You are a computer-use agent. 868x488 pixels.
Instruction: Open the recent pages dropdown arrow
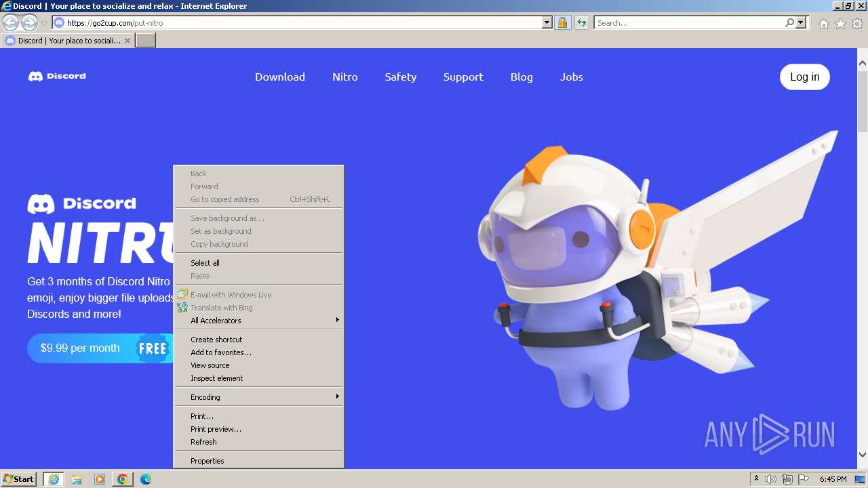point(44,23)
